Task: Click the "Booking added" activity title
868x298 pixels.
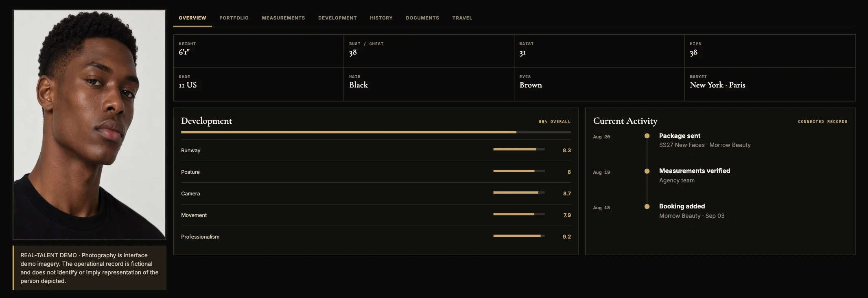Action: tap(682, 206)
